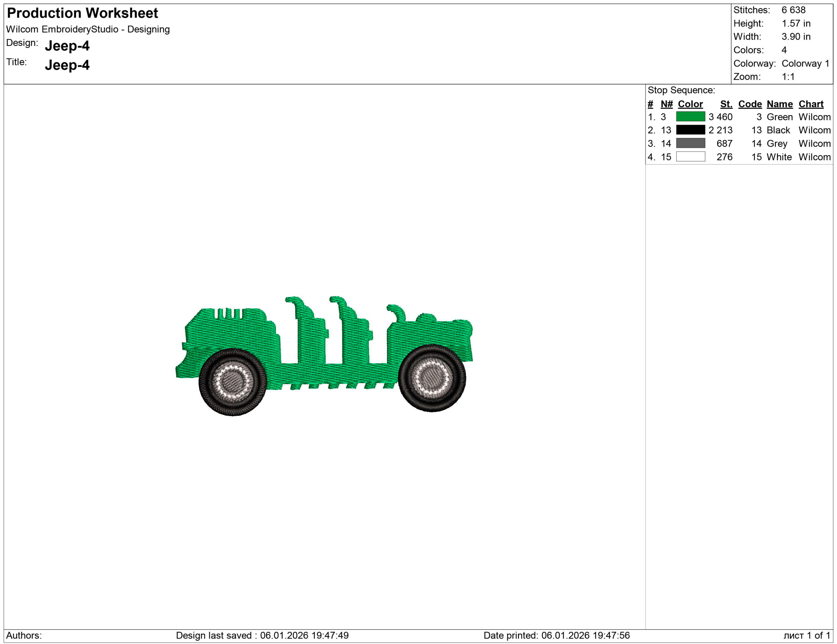Click the white color swatch

click(690, 157)
